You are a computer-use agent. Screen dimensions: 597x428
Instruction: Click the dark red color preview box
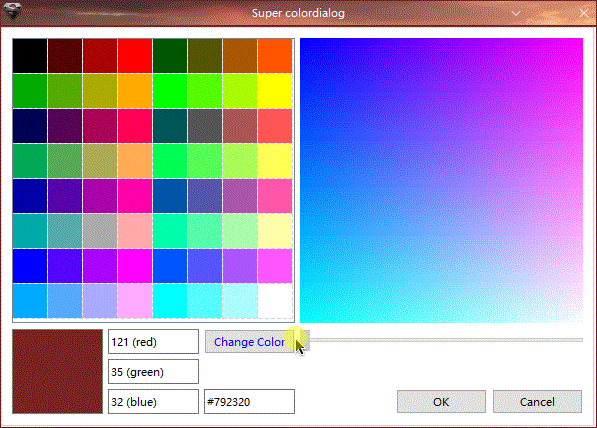coord(57,371)
